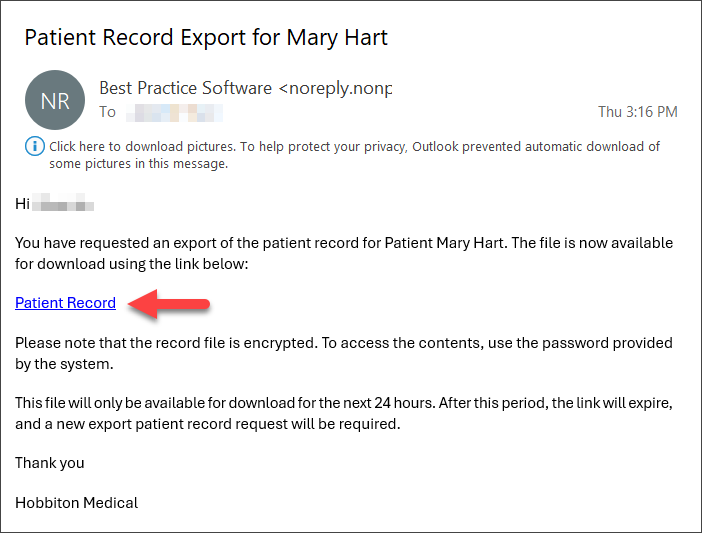Click "Click here to download pictures" notice
Screen dimensions: 702x533
pyautogui.click(x=140, y=146)
